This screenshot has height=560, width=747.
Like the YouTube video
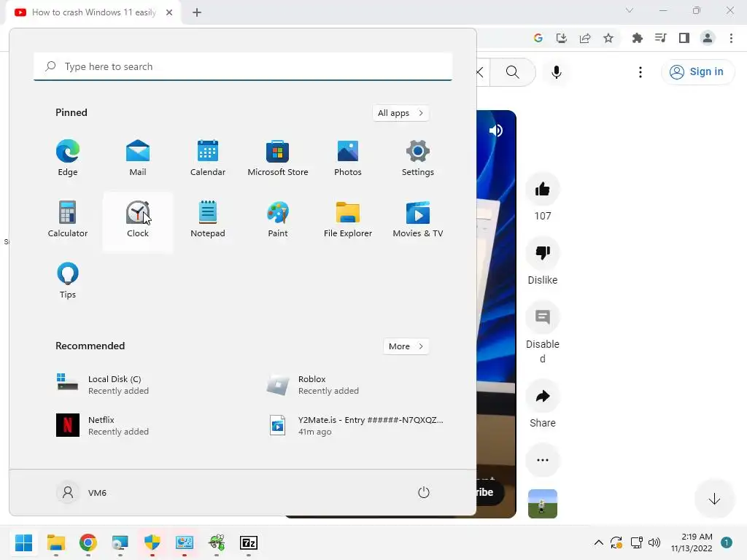[543, 189]
